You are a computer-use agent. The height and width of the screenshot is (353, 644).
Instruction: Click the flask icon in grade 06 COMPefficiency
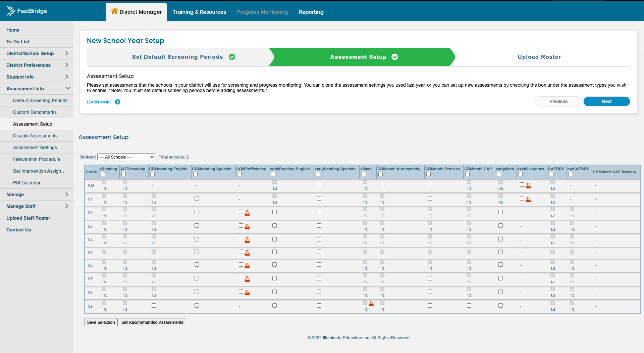coord(247,265)
